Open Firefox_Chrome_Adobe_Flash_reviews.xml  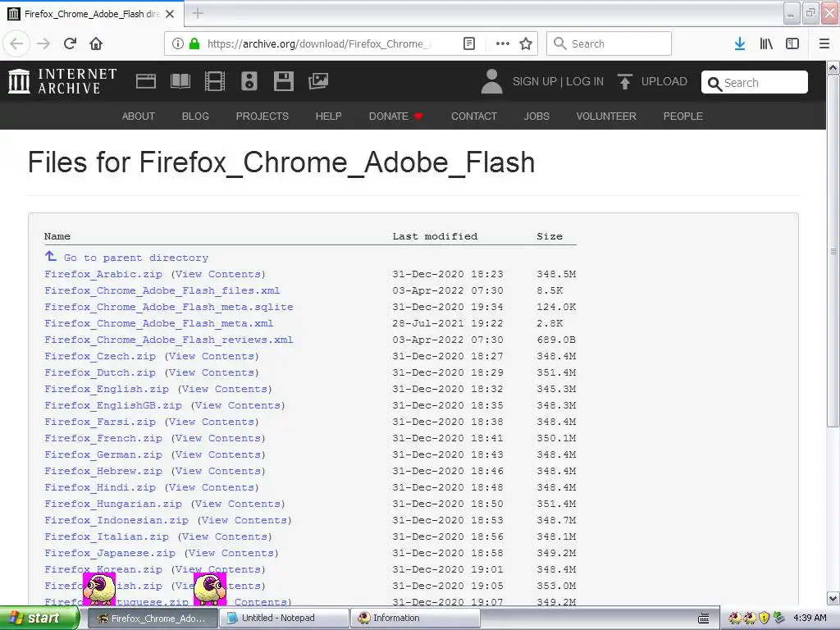pos(169,340)
